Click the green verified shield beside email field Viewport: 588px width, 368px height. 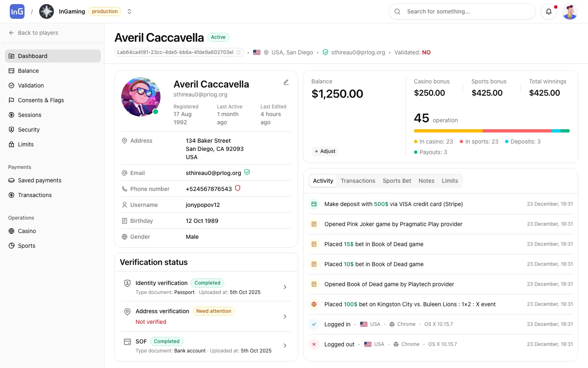point(247,173)
